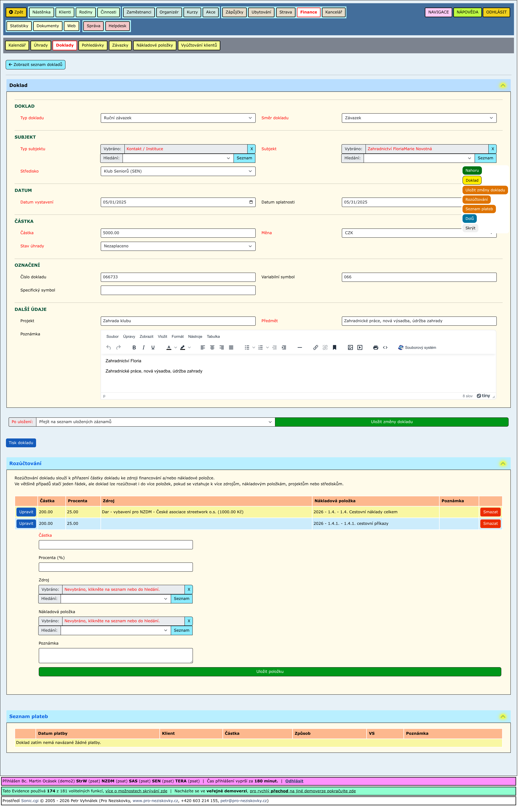The height and width of the screenshot is (812, 518).
Task: Insert a bullet list in the note
Action: pos(247,348)
